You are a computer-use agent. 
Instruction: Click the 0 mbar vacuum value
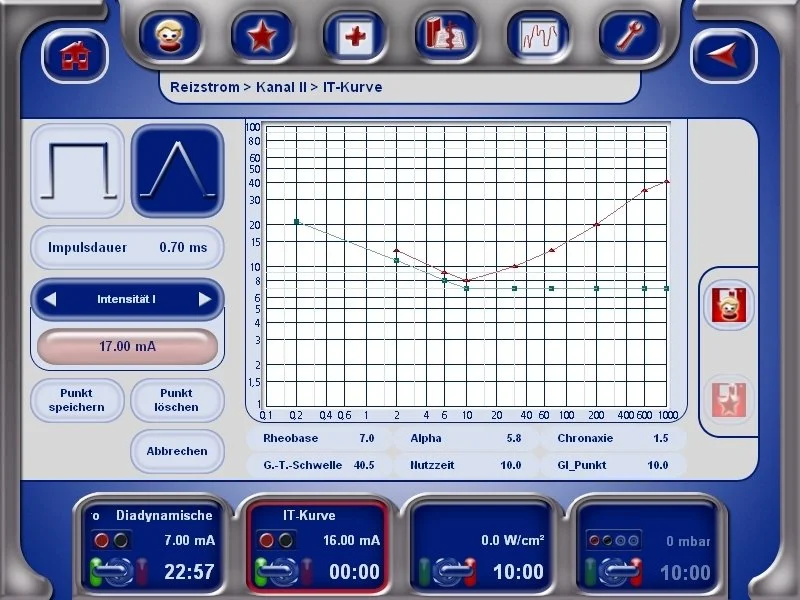coord(688,541)
